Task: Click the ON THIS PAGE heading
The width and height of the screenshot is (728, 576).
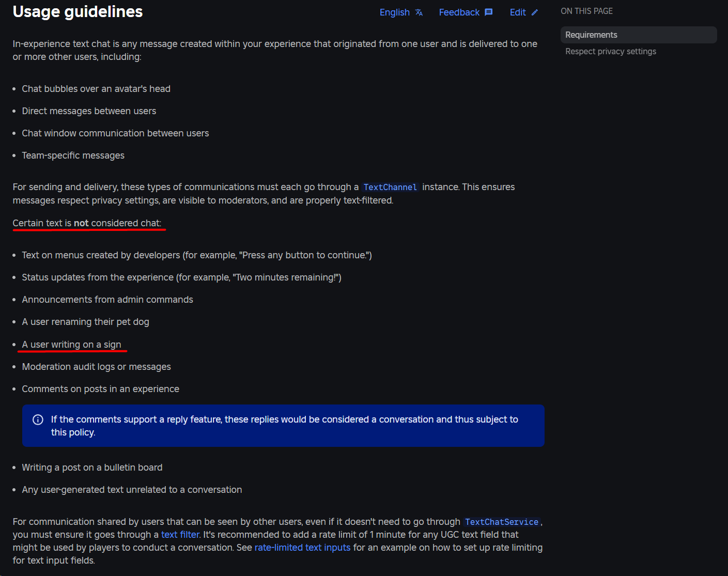Action: pyautogui.click(x=586, y=11)
